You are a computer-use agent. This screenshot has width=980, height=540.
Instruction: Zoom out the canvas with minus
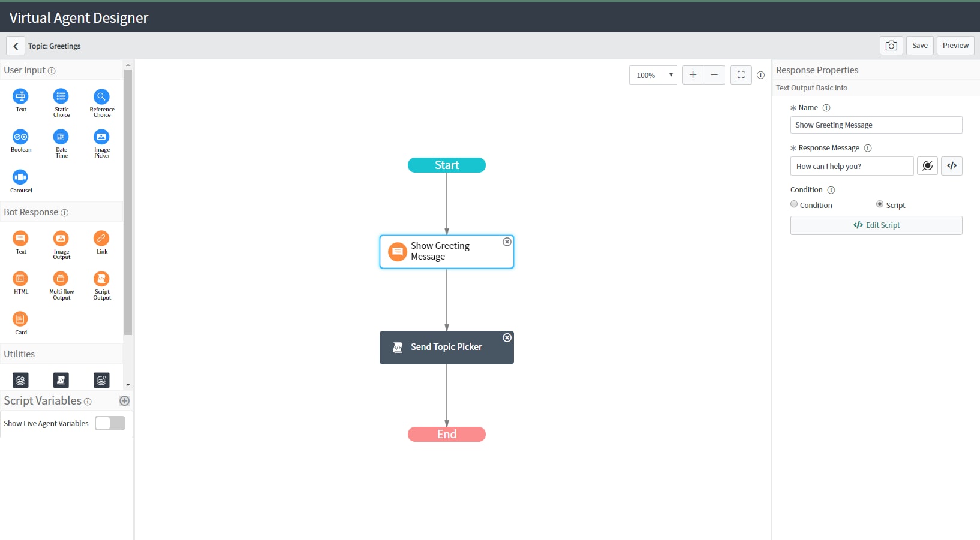(714, 75)
